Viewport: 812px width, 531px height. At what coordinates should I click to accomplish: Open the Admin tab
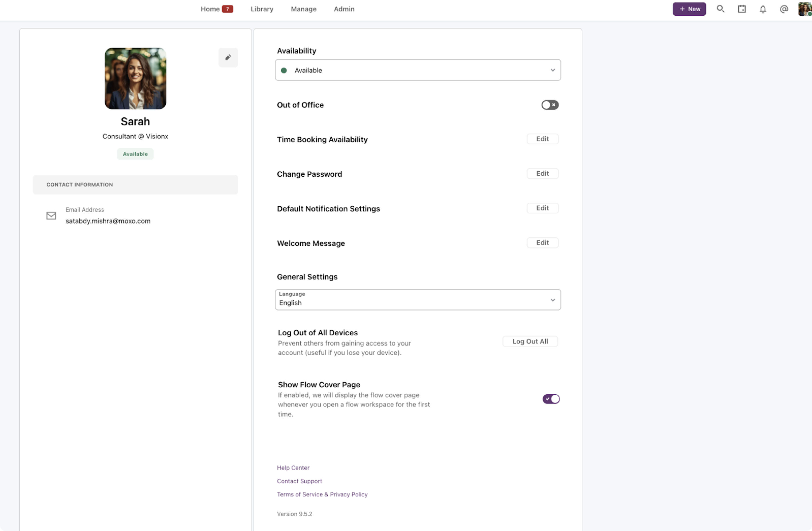coord(344,9)
